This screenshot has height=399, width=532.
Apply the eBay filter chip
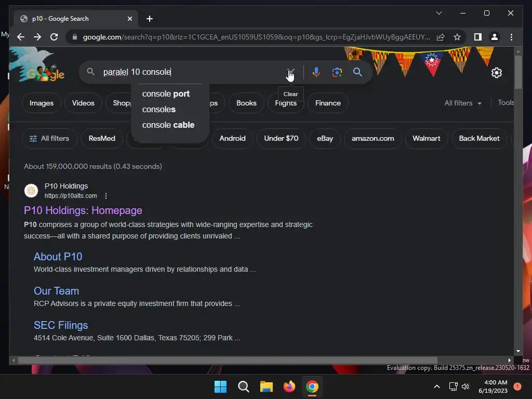click(325, 138)
